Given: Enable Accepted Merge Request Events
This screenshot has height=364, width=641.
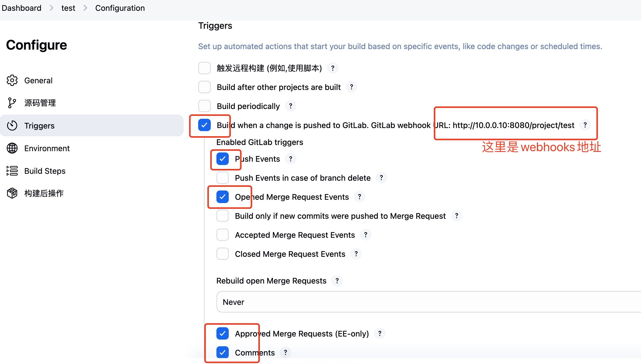Looking at the screenshot, I should [x=223, y=235].
